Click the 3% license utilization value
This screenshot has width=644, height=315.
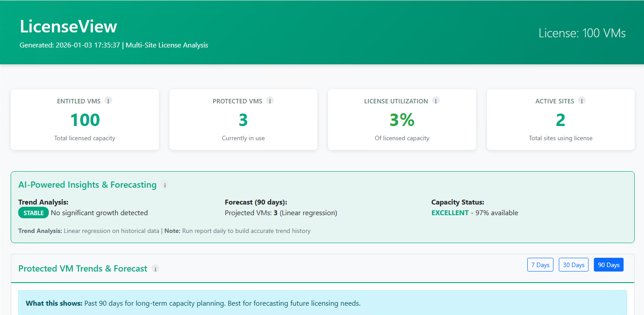pos(402,120)
